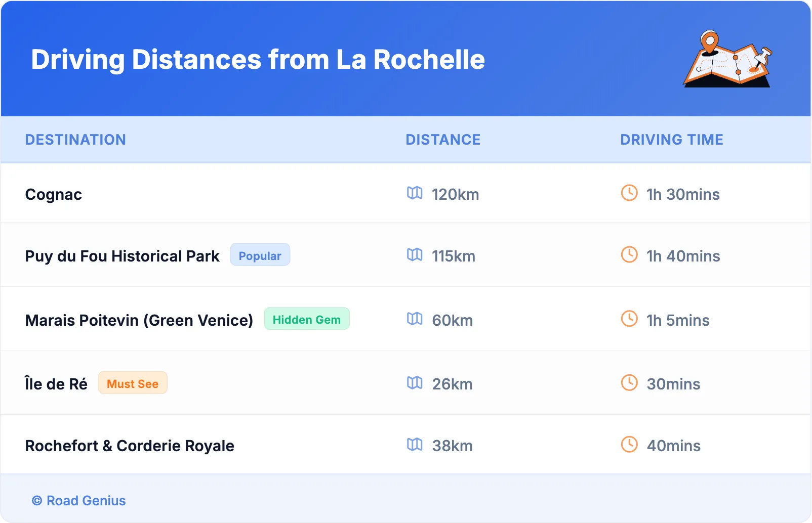Image resolution: width=812 pixels, height=523 pixels.
Task: Click the 1h 5mins driving time
Action: (678, 321)
